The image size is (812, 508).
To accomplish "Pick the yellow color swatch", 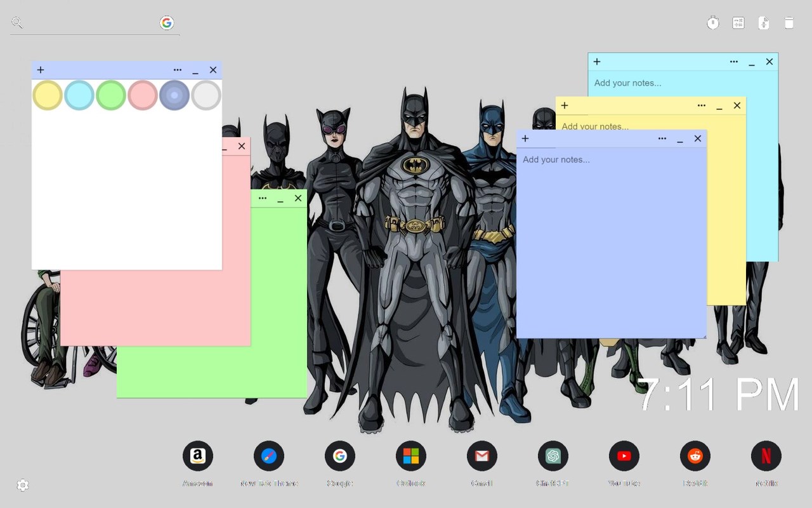I will click(x=48, y=95).
